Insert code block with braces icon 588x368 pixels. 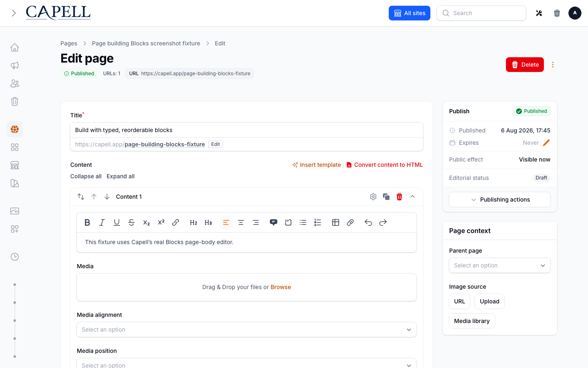[x=288, y=222]
